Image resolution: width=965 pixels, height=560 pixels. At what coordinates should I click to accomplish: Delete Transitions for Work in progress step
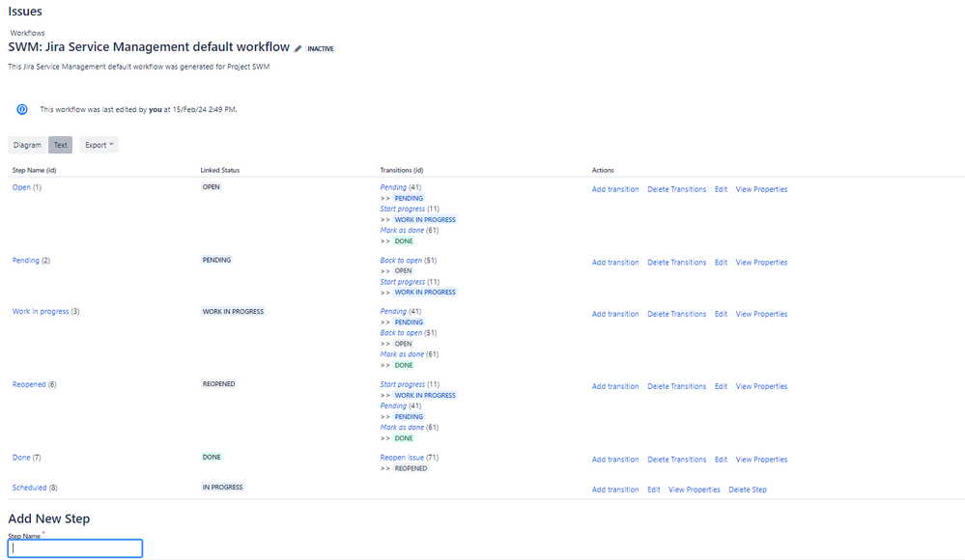point(677,314)
